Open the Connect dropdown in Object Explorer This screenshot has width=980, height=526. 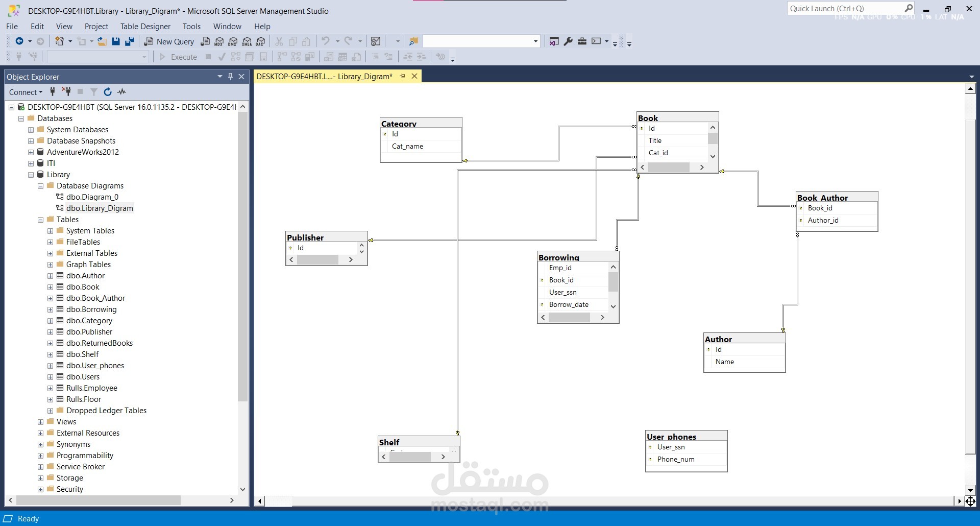pos(26,92)
